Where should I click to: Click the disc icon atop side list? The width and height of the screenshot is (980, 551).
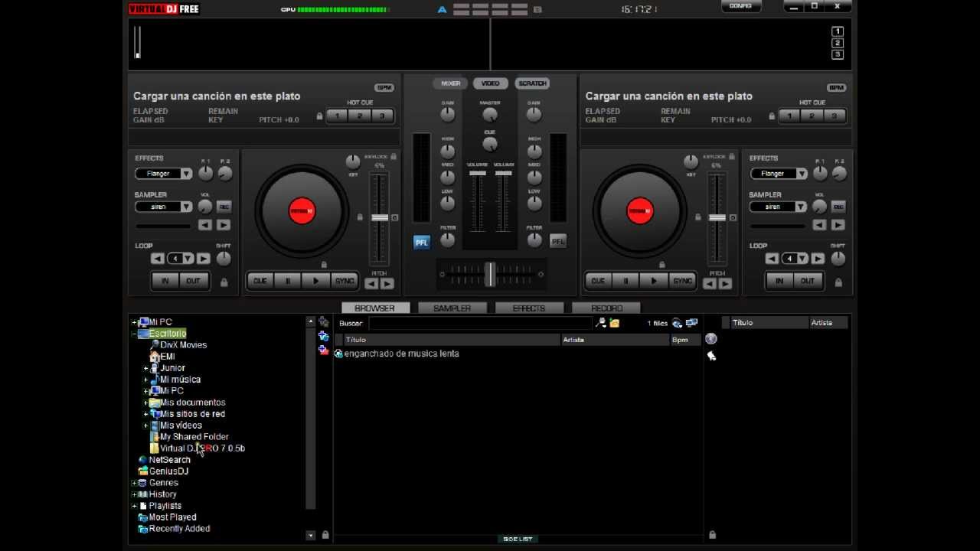click(711, 339)
